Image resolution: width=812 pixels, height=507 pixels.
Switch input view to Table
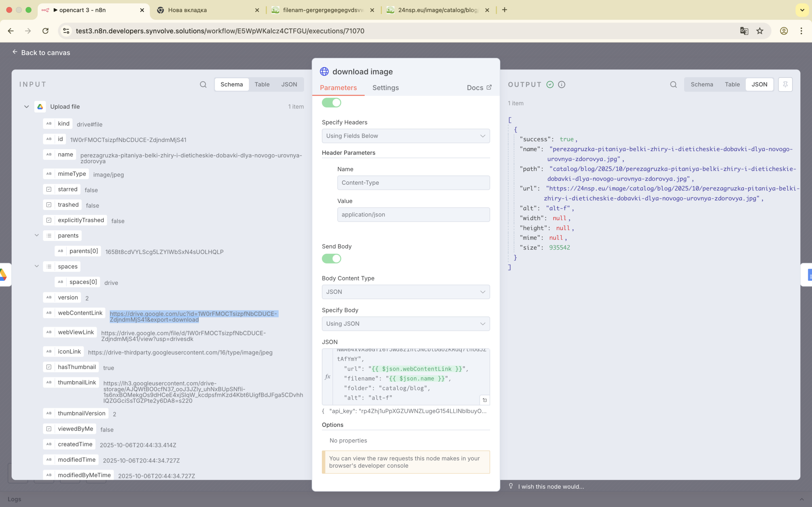coord(262,85)
